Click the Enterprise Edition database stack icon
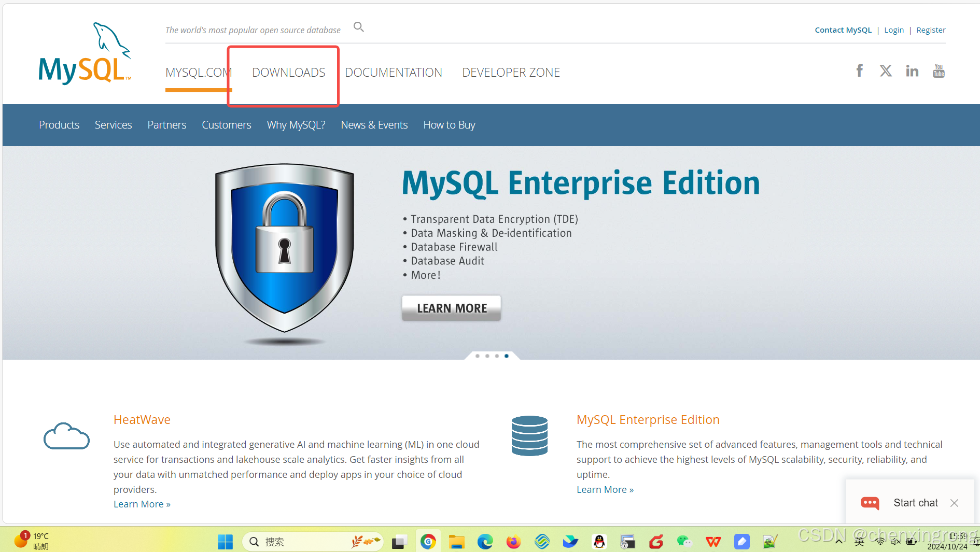The height and width of the screenshot is (552, 980). click(x=529, y=436)
